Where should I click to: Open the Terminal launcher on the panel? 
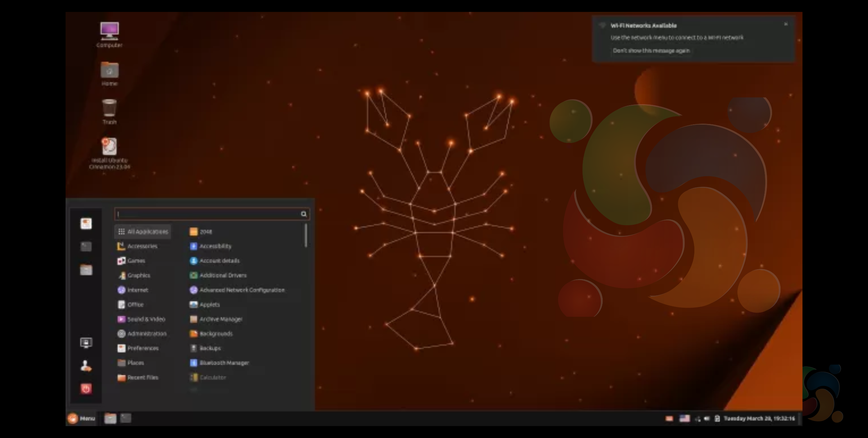(x=126, y=418)
